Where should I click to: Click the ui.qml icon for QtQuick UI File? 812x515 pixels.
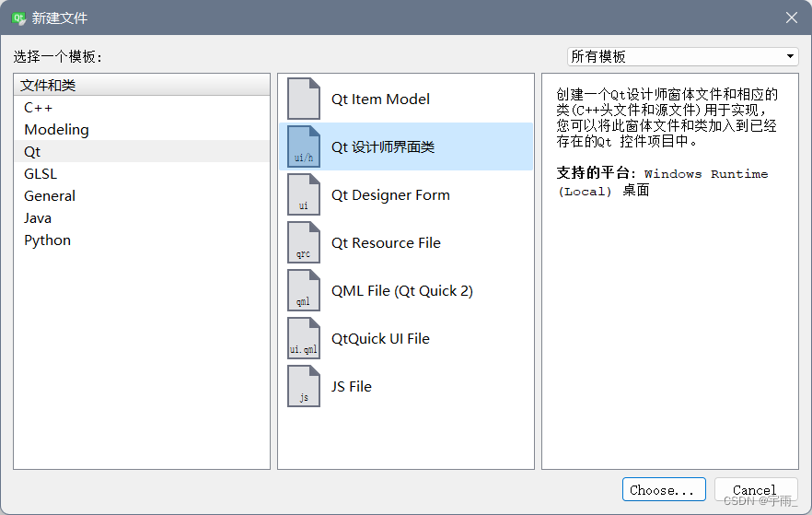click(x=304, y=338)
